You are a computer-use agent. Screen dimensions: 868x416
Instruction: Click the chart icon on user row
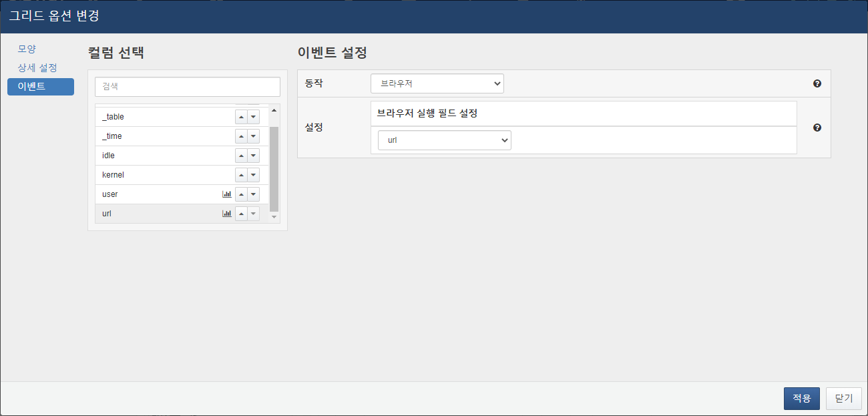pyautogui.click(x=227, y=194)
